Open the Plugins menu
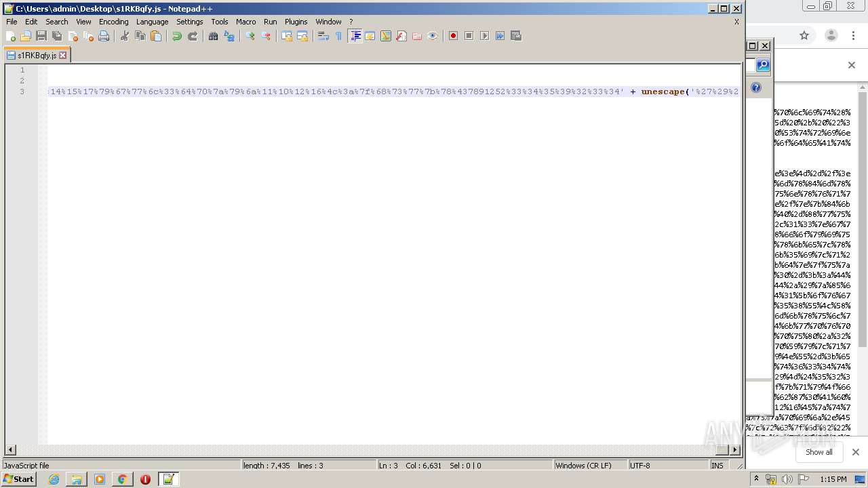Image resolution: width=868 pixels, height=488 pixels. [x=296, y=22]
